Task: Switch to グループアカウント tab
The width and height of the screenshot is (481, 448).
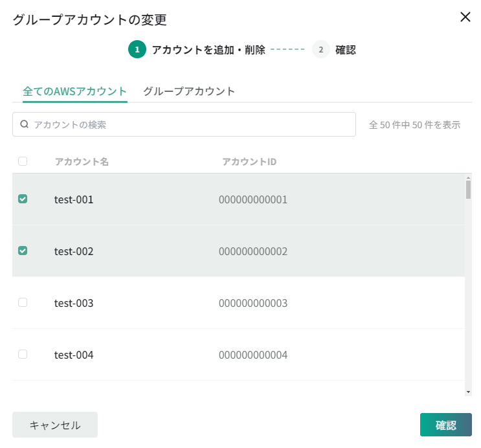Action: click(189, 91)
